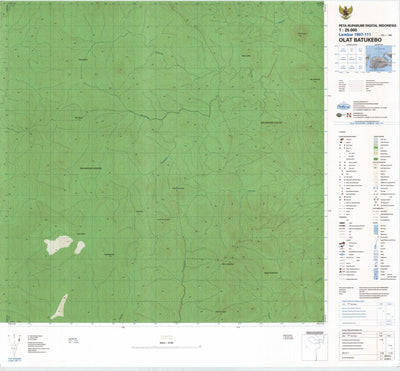Click the adjoining sheets index grid
Viewport: 400px width, 371px height.
(x=352, y=59)
